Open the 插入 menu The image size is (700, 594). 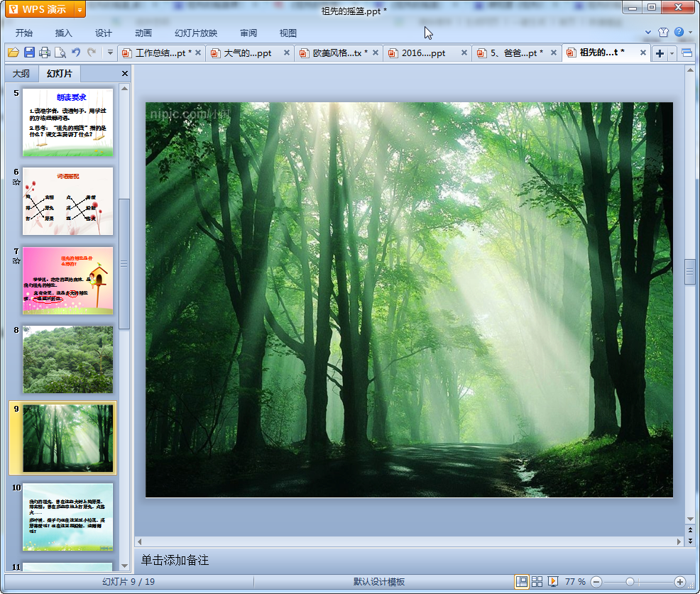pos(63,33)
